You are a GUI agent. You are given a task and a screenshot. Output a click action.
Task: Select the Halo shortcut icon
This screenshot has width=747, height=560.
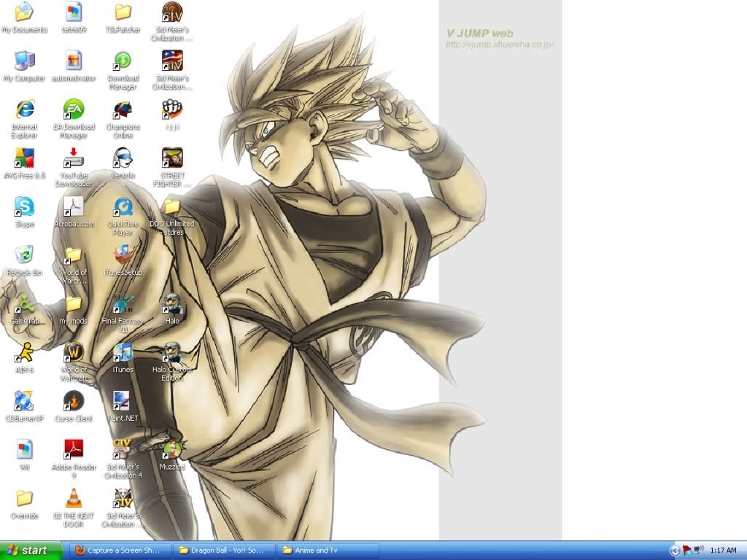[172, 304]
